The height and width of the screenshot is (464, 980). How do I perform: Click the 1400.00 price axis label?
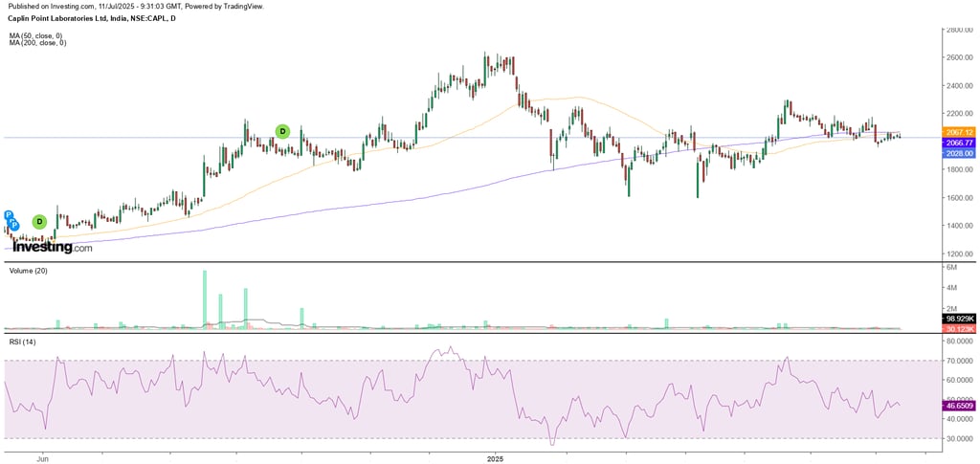[961, 226]
